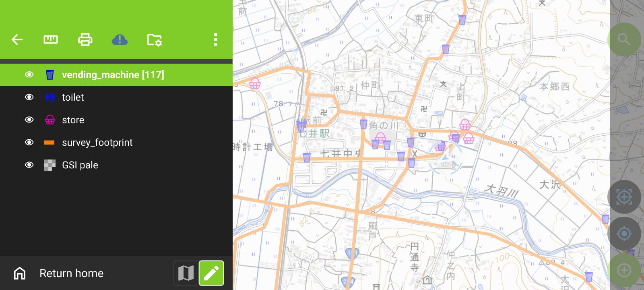Open the print dialog
Image resolution: width=644 pixels, height=290 pixels.
(x=85, y=39)
